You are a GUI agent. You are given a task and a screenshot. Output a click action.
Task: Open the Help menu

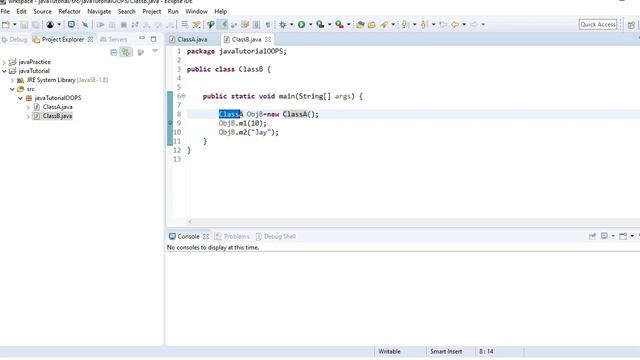tap(220, 11)
